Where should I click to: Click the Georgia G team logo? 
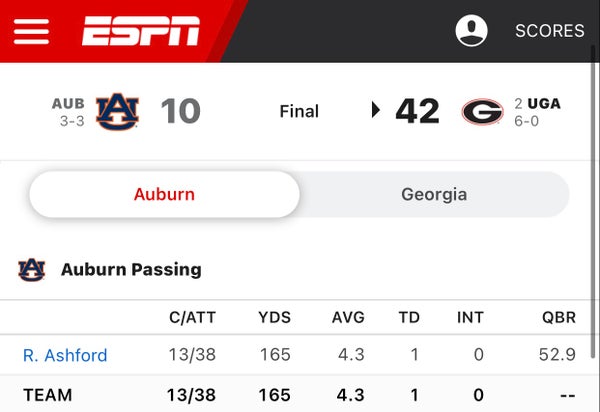click(x=483, y=111)
